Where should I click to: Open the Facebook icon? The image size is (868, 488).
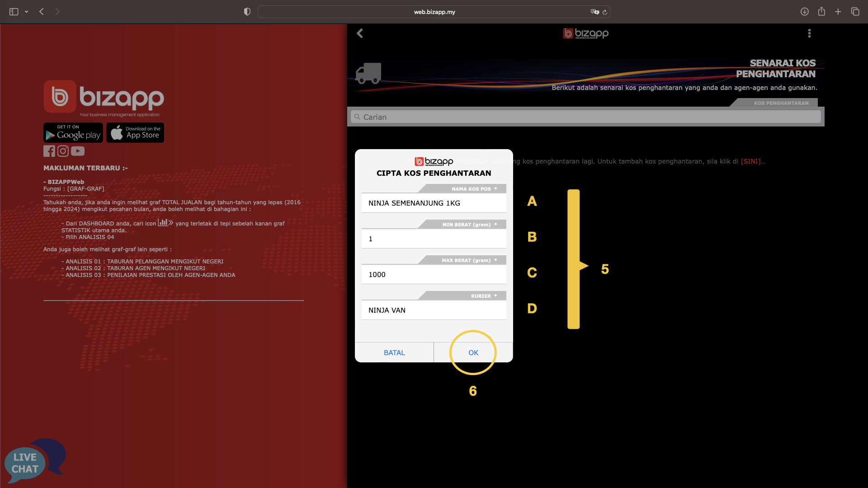tap(49, 151)
